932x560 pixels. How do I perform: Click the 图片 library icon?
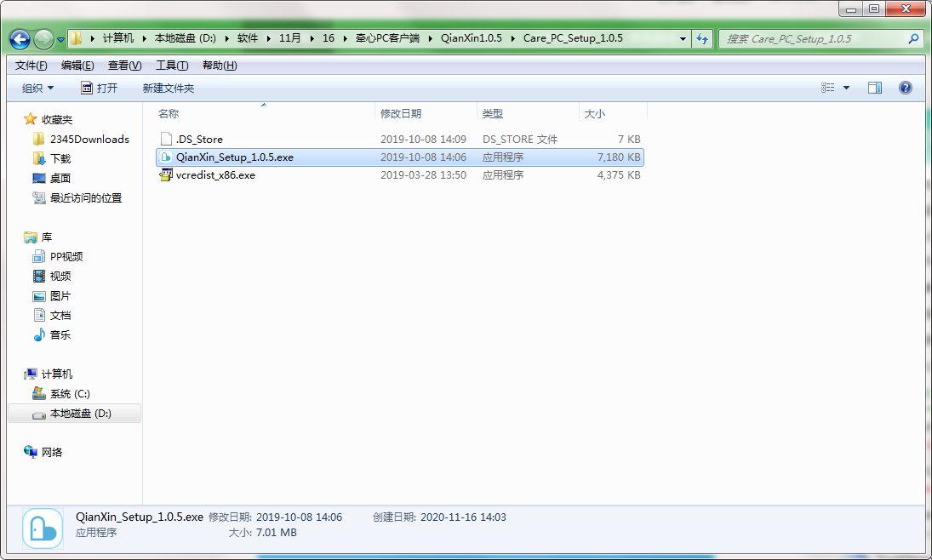39,295
